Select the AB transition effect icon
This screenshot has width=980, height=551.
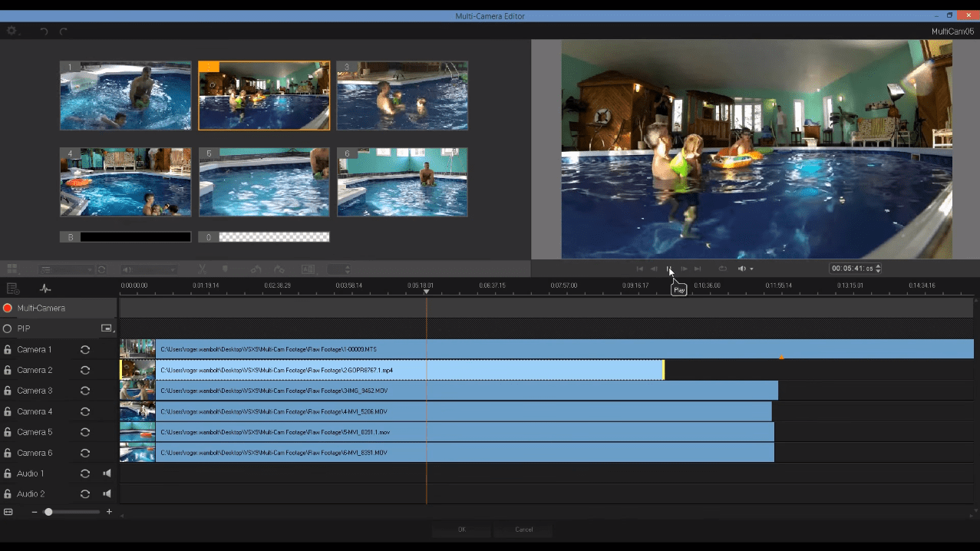tap(307, 269)
